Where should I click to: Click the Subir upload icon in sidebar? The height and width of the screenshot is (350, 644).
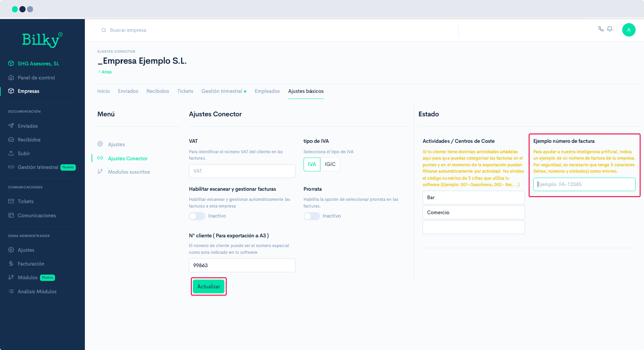point(11,153)
